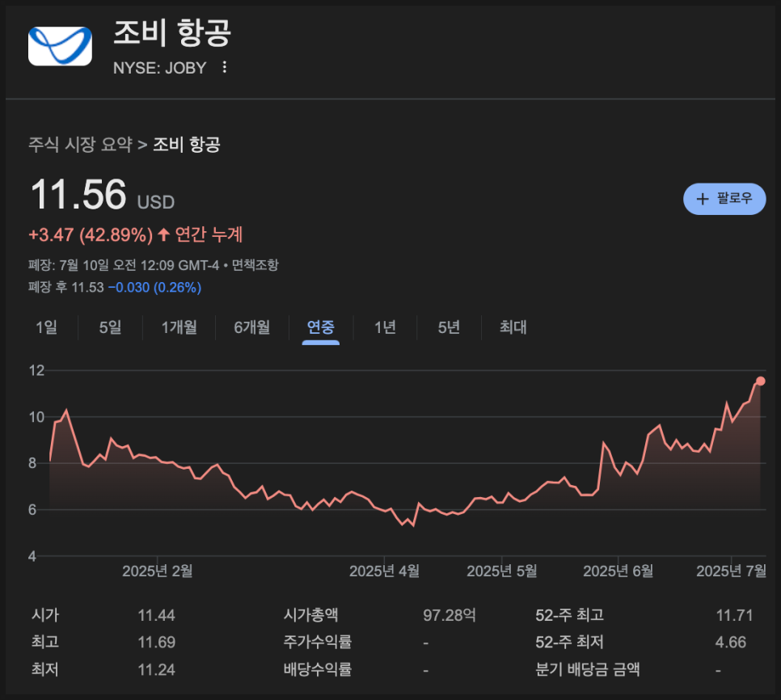781x700 pixels.
Task: Click the red chart line near its peak
Action: click(x=752, y=388)
